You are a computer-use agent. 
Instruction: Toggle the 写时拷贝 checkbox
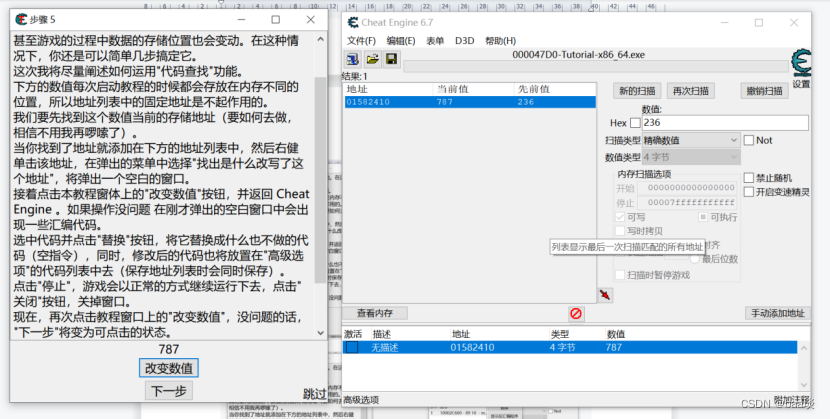620,231
